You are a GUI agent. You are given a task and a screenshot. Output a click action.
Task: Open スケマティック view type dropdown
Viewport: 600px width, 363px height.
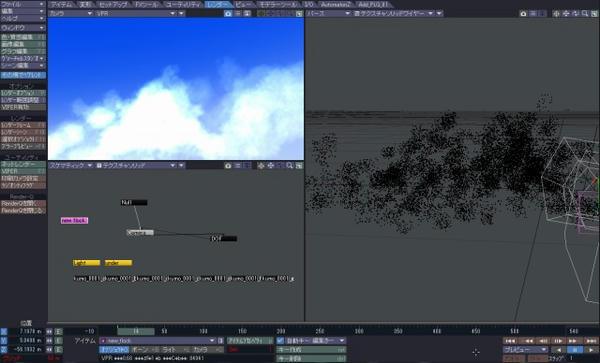coord(71,166)
